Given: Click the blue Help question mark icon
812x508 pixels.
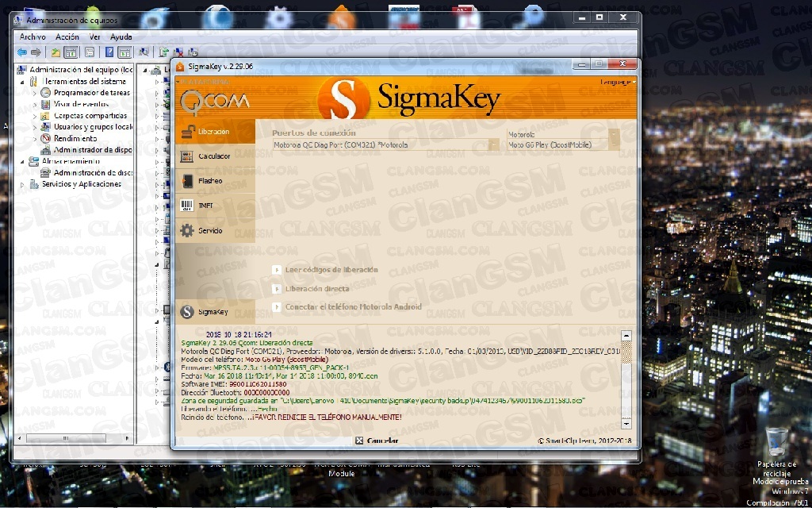Looking at the screenshot, I should click(x=109, y=52).
